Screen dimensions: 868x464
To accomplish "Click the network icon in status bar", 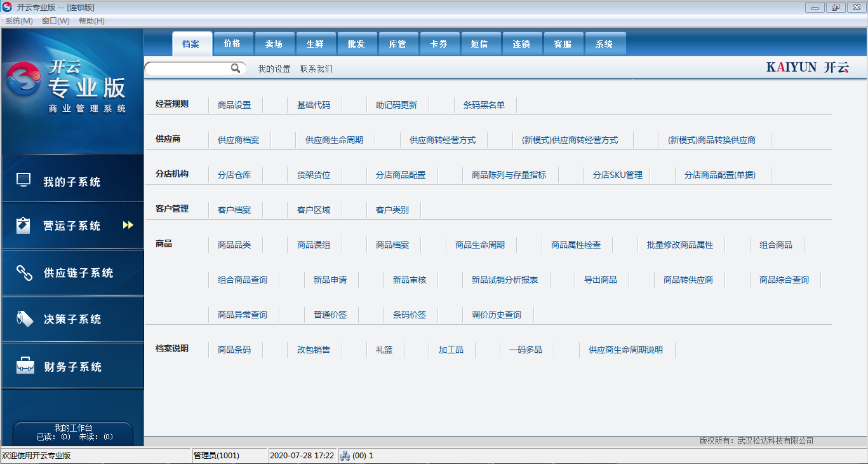I will 345,455.
